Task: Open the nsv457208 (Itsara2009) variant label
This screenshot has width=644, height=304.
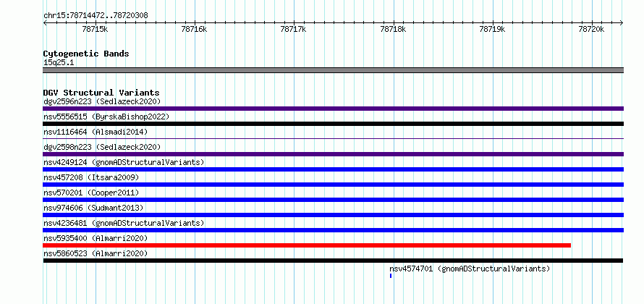Action: pos(91,177)
